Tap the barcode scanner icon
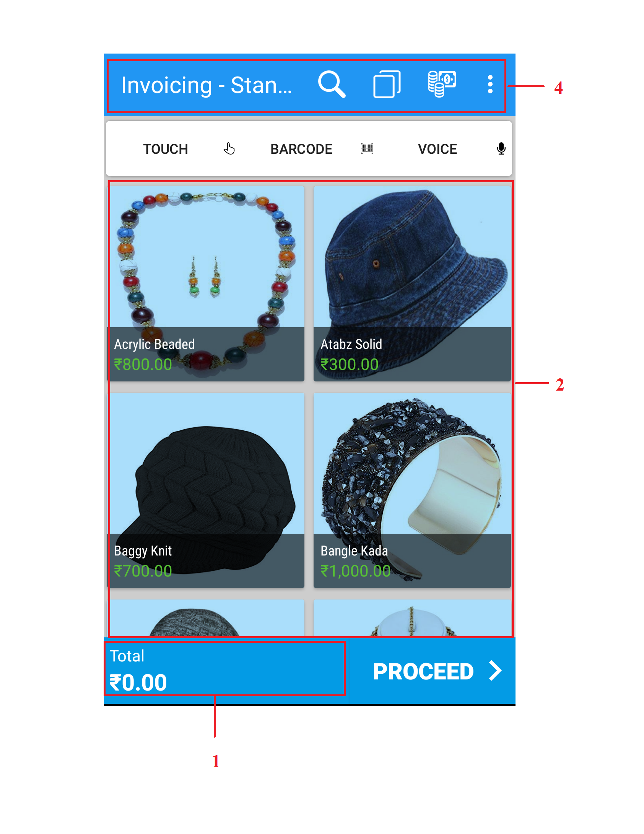The image size is (644, 834). tap(367, 148)
